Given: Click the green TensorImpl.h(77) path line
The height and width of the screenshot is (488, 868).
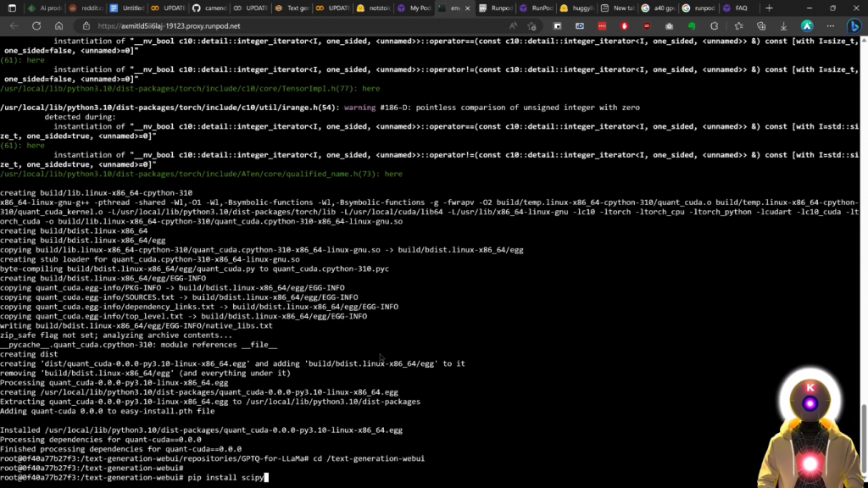Looking at the screenshot, I should (190, 88).
